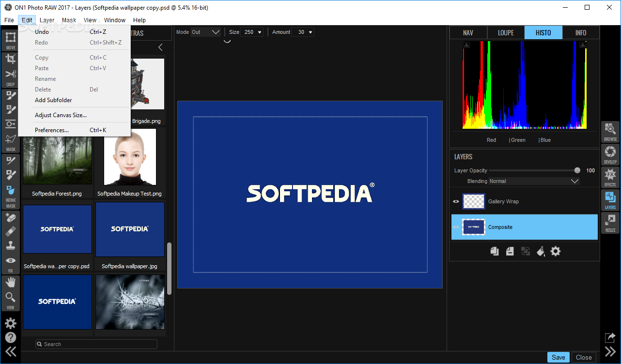Open the Size 250 dropdown

(252, 32)
